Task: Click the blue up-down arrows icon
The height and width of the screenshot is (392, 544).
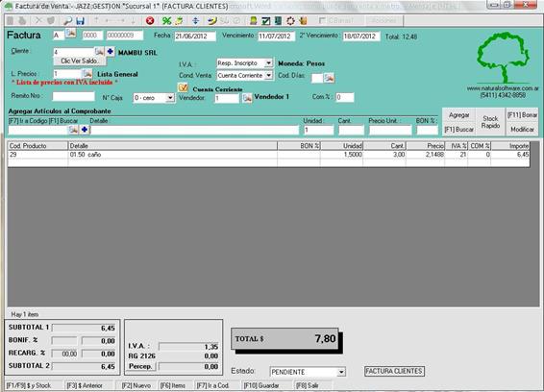Action: [195, 21]
